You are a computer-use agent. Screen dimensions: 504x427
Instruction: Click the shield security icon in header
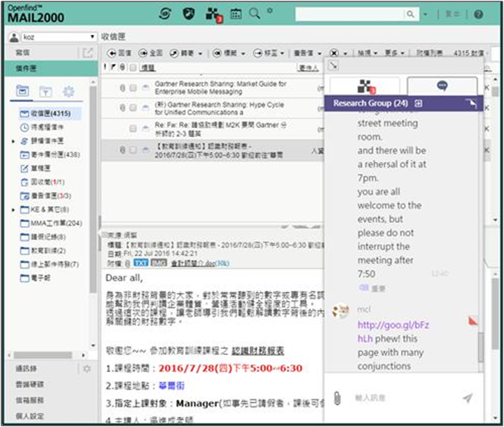[188, 13]
